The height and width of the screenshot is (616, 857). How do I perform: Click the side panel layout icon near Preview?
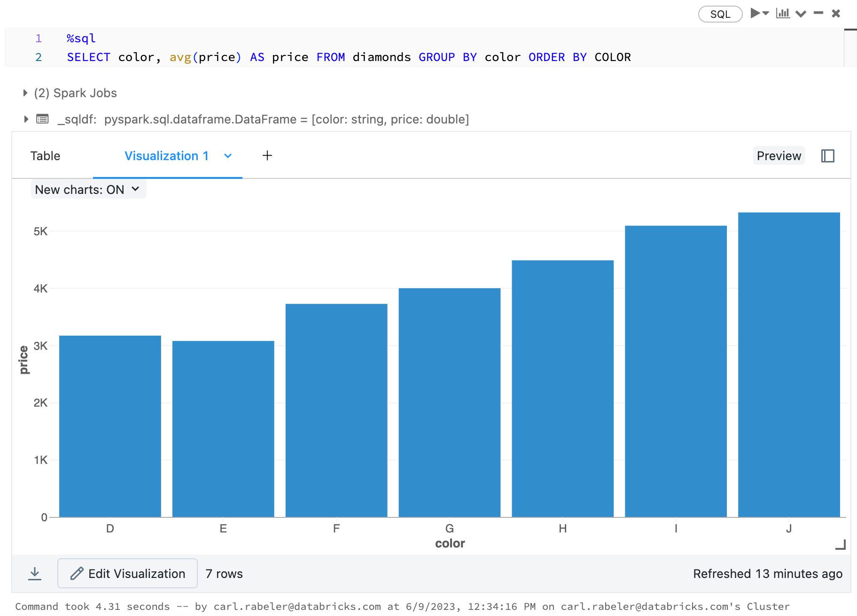tap(827, 155)
